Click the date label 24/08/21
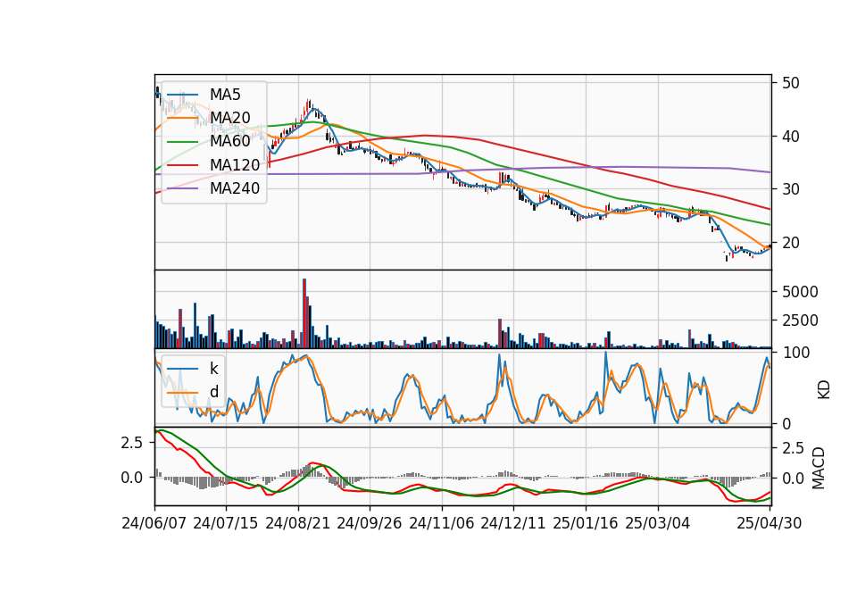 click(298, 523)
